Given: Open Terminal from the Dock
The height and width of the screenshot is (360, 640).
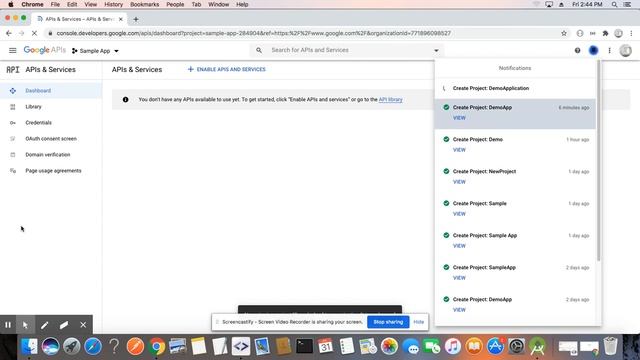Looking at the screenshot, I should click(x=304, y=347).
